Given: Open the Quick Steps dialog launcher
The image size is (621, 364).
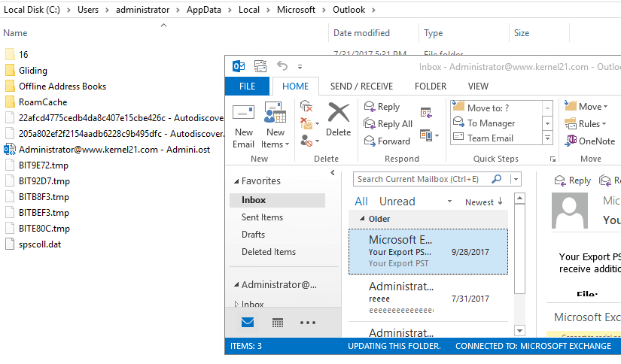Looking at the screenshot, I should click(x=553, y=159).
